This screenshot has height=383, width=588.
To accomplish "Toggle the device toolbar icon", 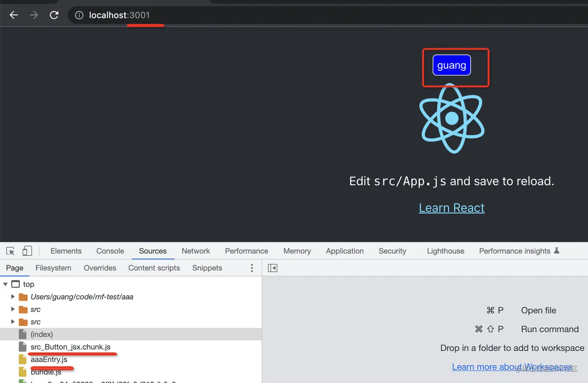I will [27, 251].
